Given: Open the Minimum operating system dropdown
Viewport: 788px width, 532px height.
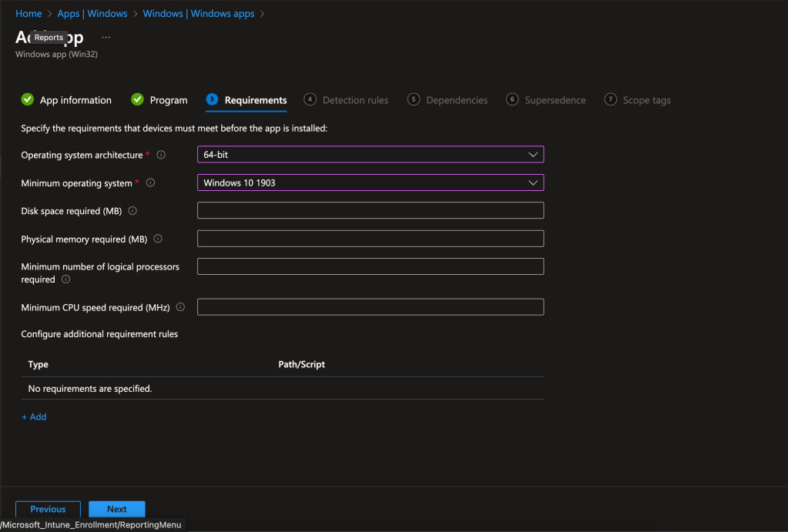Looking at the screenshot, I should [371, 183].
